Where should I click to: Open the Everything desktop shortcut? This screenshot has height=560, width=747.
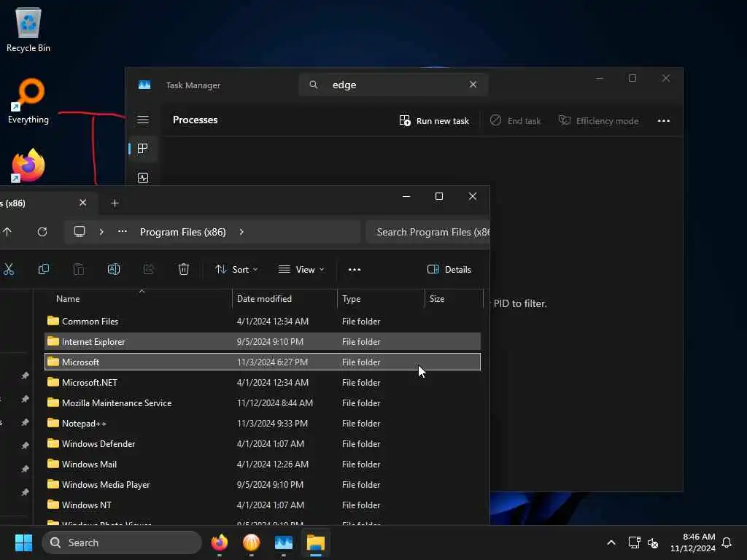coord(28,101)
